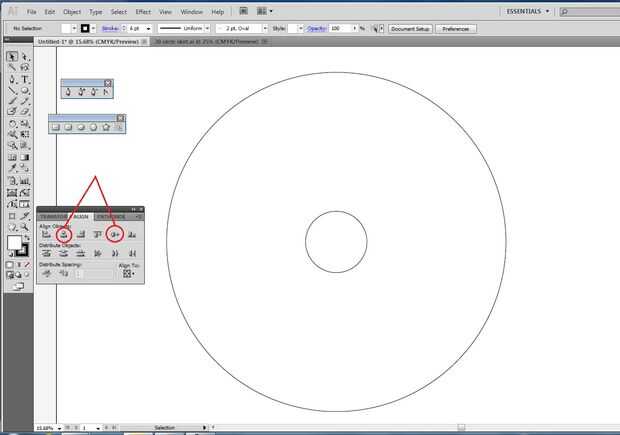Switch to the Transform panel tab
620x435 pixels.
[x=54, y=217]
